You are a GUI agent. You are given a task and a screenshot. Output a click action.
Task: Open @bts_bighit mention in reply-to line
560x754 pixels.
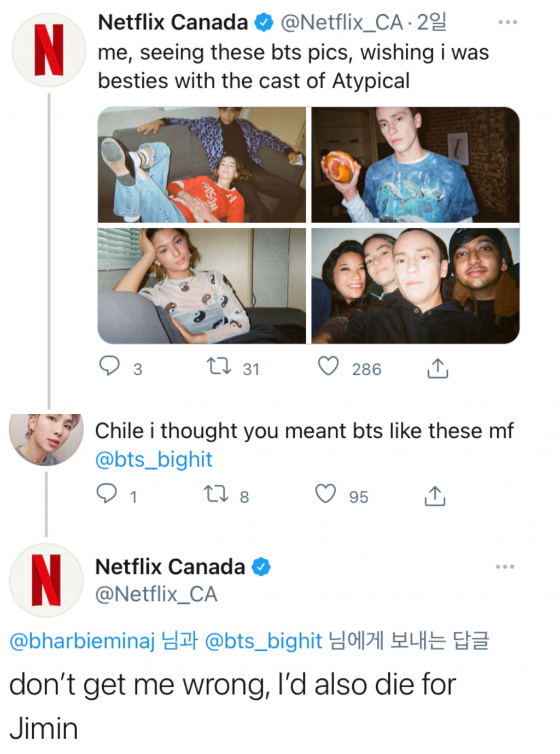[x=263, y=641]
